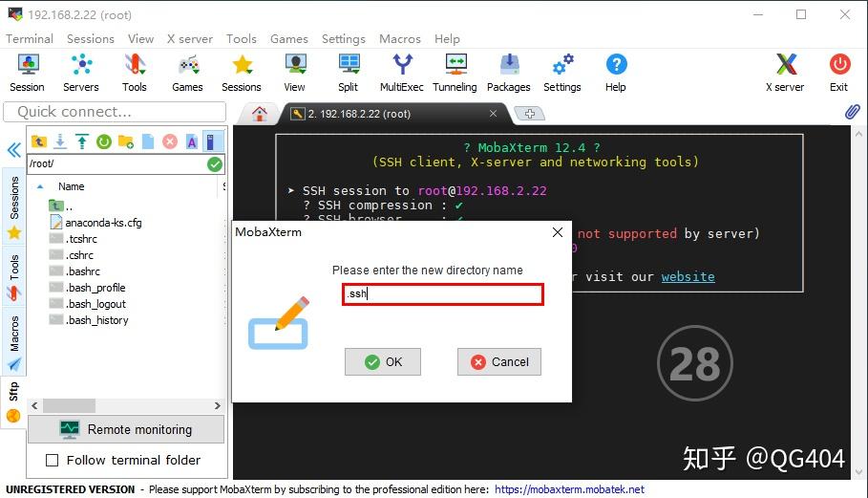Refresh the SFTP folder listing

pyautogui.click(x=104, y=141)
